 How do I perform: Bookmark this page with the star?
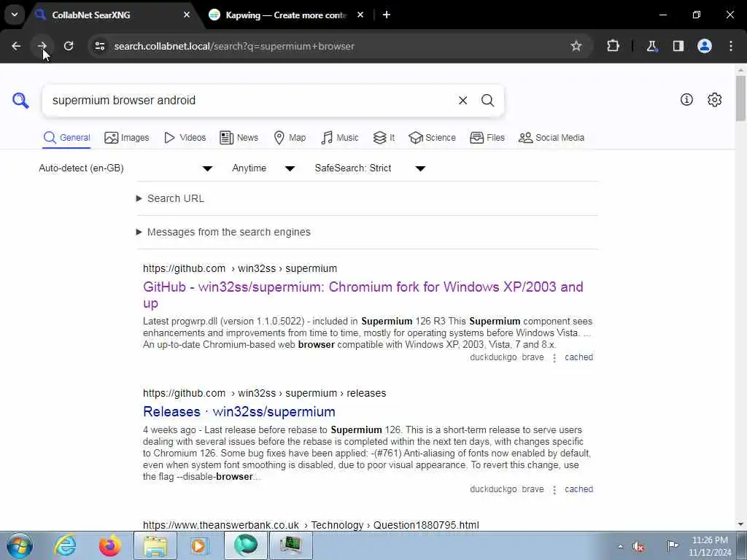tap(576, 46)
